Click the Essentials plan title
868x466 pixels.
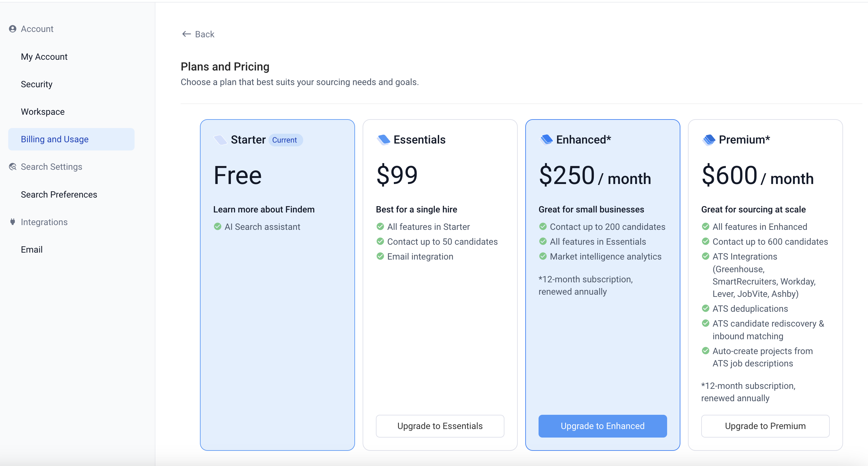(x=419, y=140)
